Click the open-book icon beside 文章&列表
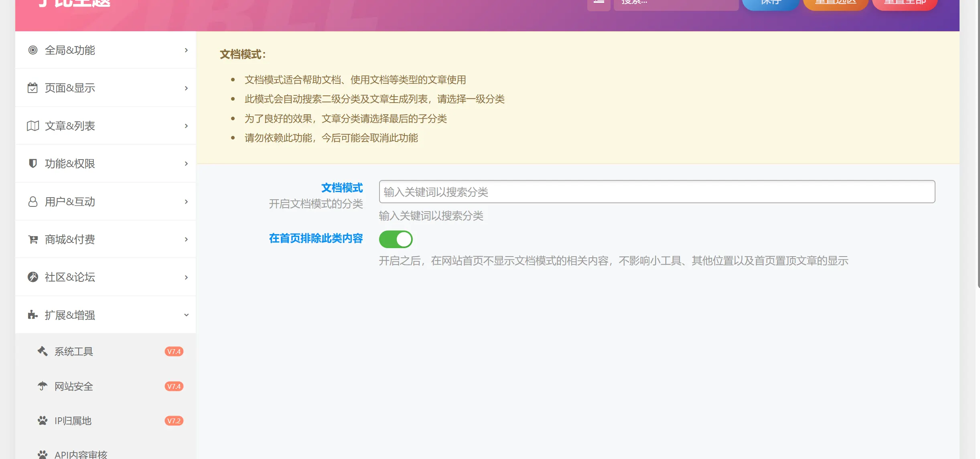 (33, 126)
